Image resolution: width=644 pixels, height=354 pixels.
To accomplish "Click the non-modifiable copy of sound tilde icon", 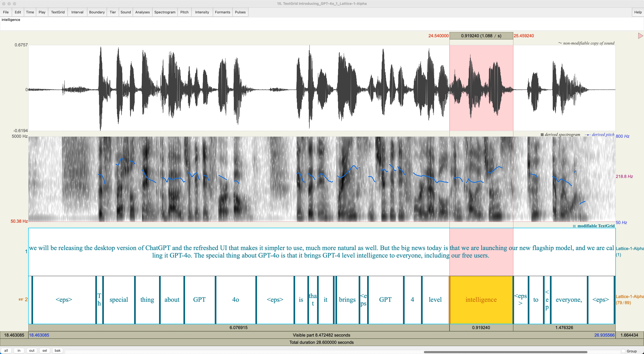I will click(560, 43).
